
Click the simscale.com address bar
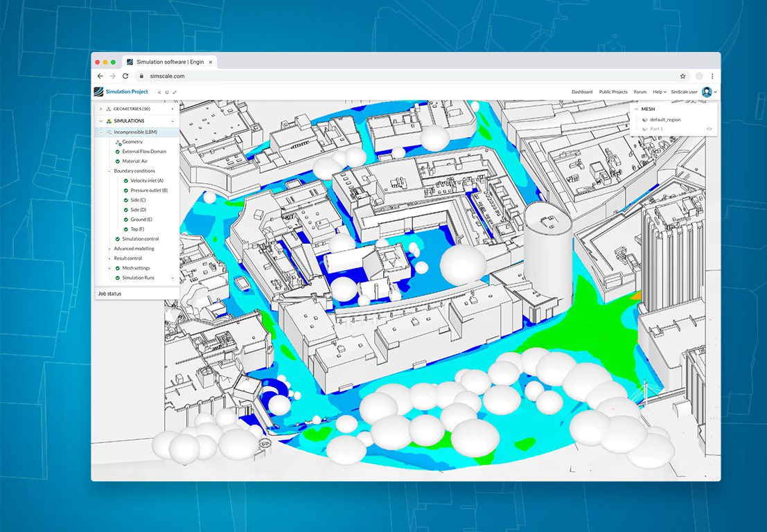coord(411,76)
